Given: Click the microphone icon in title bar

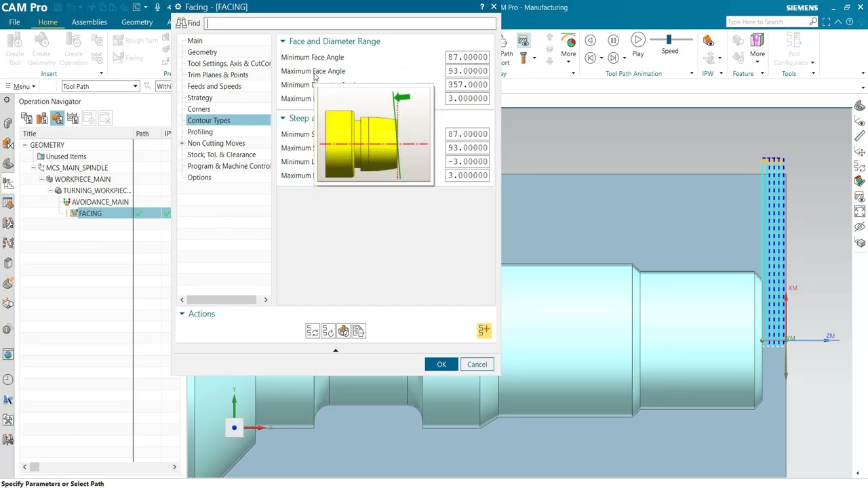Looking at the screenshot, I should click(x=157, y=7).
